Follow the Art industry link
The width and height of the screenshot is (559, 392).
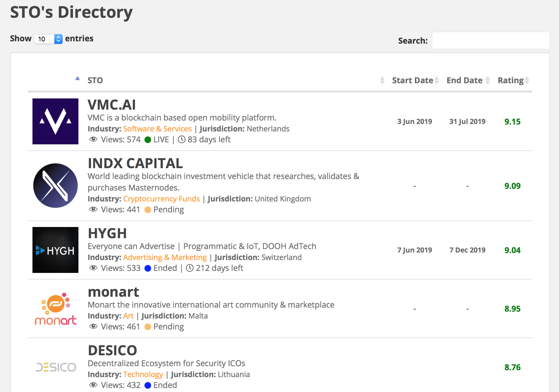click(x=128, y=316)
